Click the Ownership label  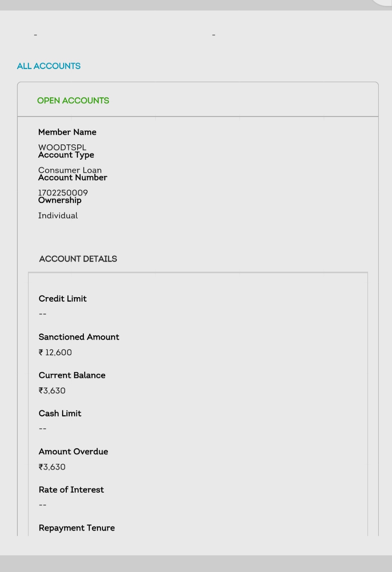pos(60,200)
